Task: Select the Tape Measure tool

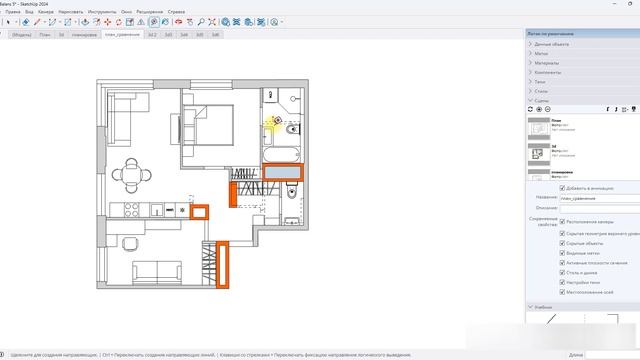Action: [154, 22]
